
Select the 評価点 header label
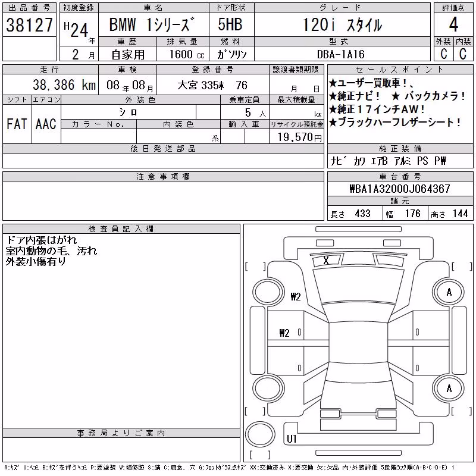(x=453, y=8)
